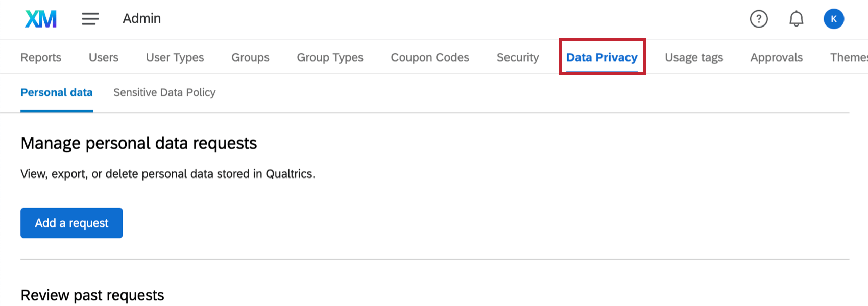The width and height of the screenshot is (868, 306).
Task: Click the Data Privacy tab
Action: [x=602, y=57]
